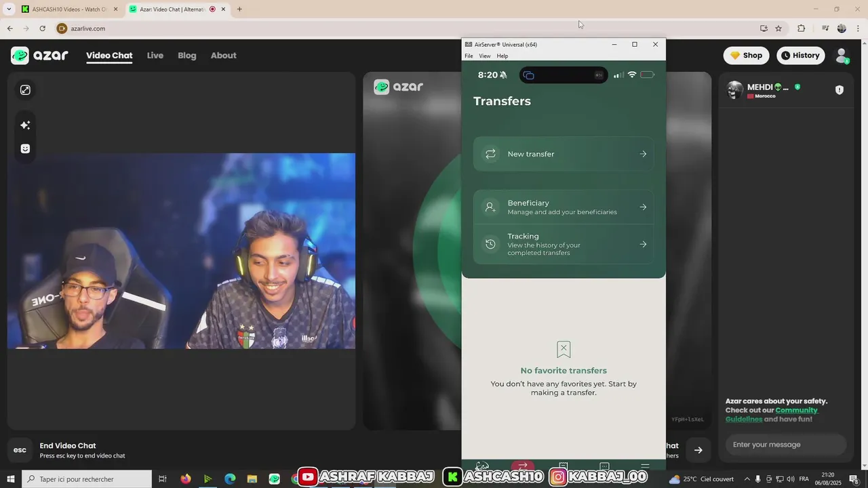868x488 pixels.
Task: Open MEHDI's profile picture
Action: pos(734,90)
